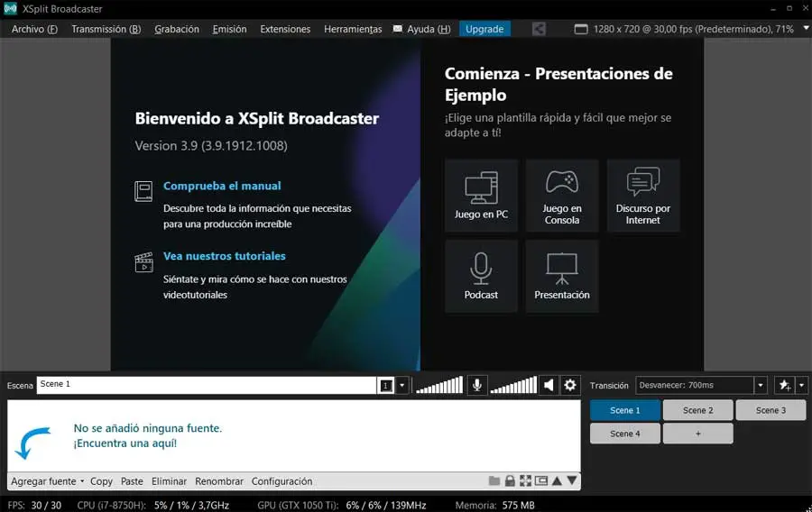The width and height of the screenshot is (812, 512).
Task: Add a new scene with plus button
Action: [x=698, y=434]
